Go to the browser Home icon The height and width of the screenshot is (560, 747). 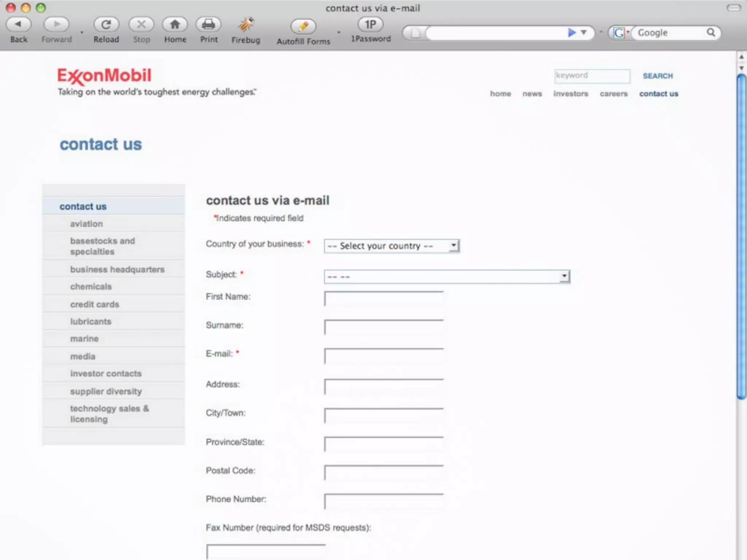pyautogui.click(x=175, y=24)
